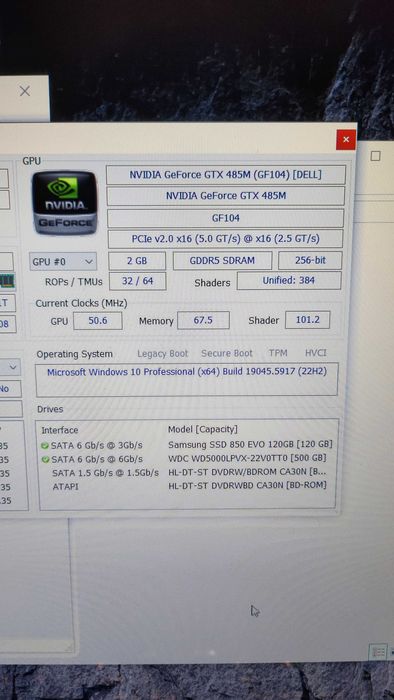This screenshot has width=394, height=700.
Task: Select the 2 GB memory size field
Action: click(x=137, y=261)
